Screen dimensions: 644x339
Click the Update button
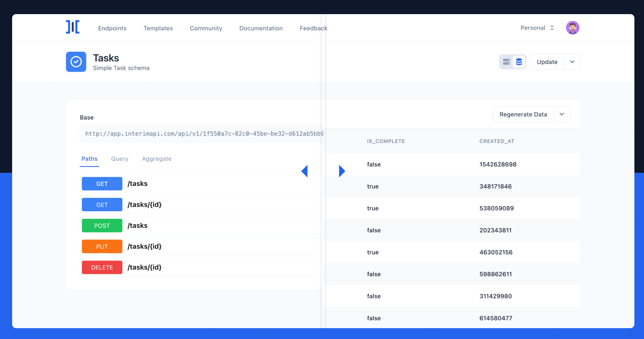click(x=547, y=62)
